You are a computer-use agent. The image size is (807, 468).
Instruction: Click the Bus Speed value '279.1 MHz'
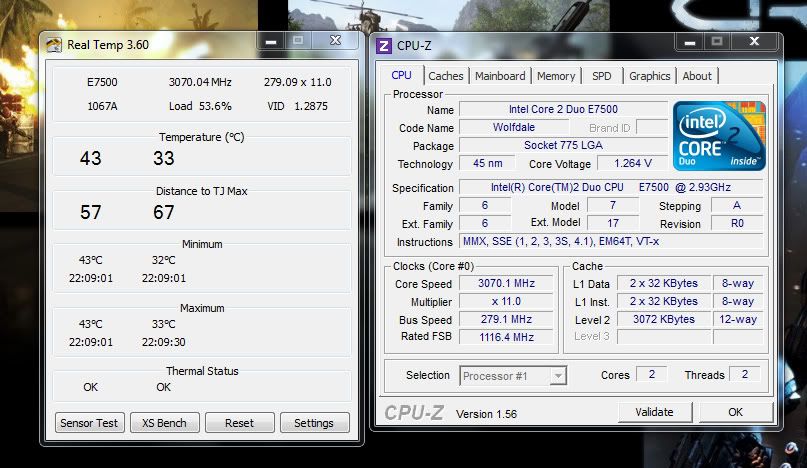506,319
